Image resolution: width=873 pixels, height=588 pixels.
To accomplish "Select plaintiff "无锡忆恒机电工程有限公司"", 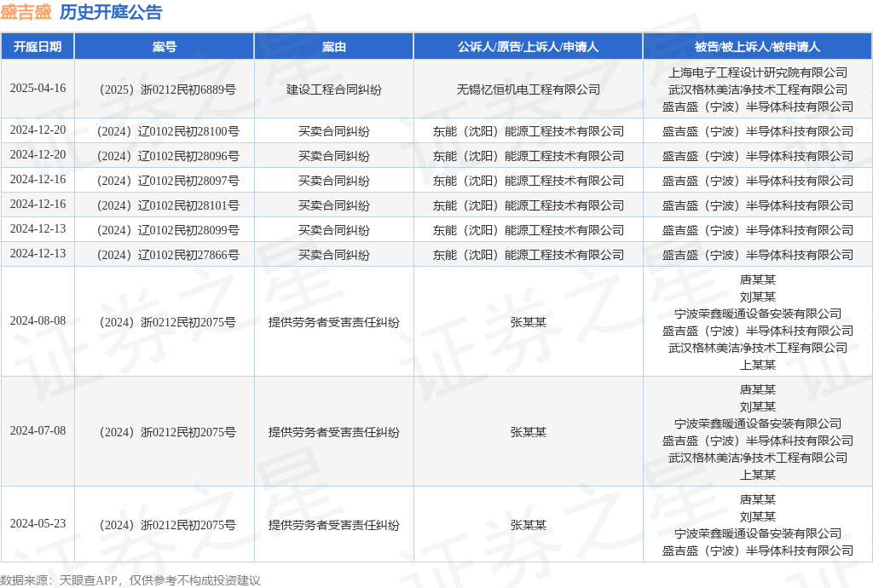I will tap(529, 89).
